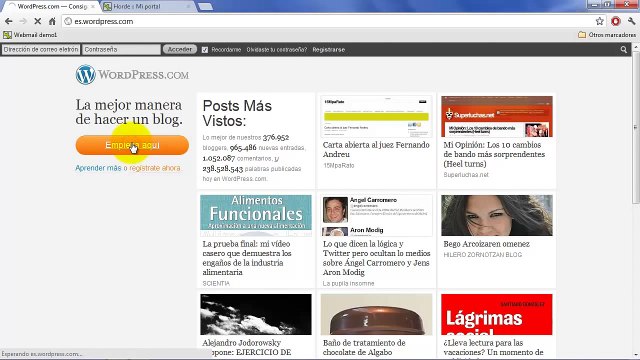Screen dimensions: 640x360
Task: Open the browser home page icon
Action: pyautogui.click(x=52, y=21)
